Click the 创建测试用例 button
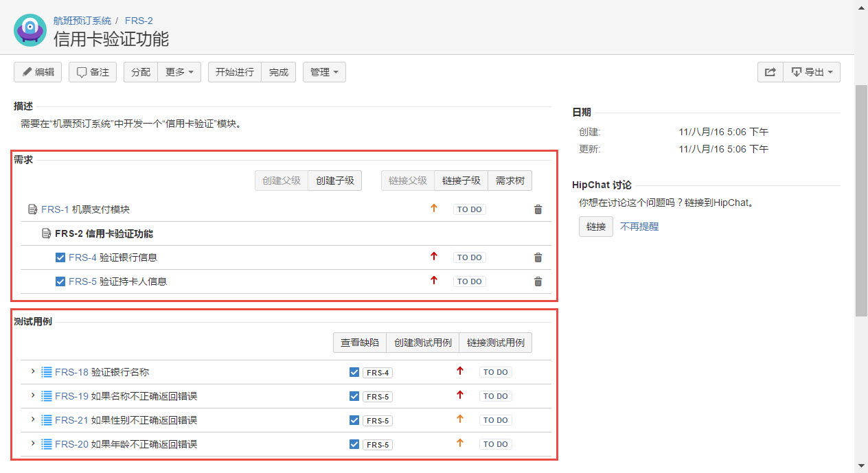868x473 pixels. pos(423,343)
